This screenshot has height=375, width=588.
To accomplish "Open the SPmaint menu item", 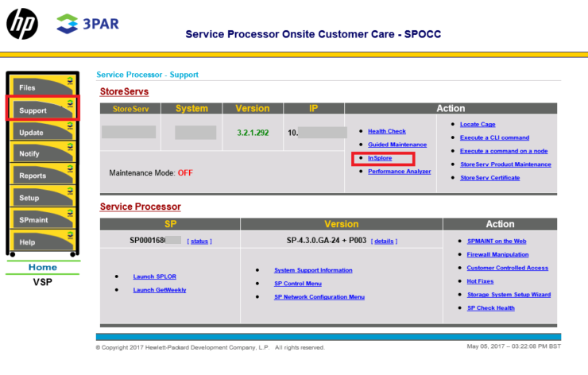I will pos(43,218).
